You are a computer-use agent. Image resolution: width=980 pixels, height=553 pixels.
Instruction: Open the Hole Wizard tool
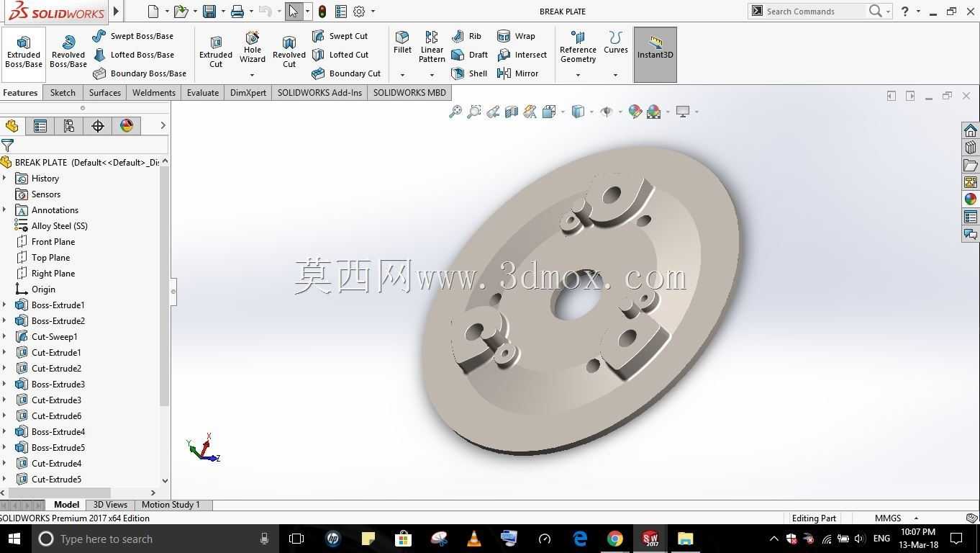point(253,48)
